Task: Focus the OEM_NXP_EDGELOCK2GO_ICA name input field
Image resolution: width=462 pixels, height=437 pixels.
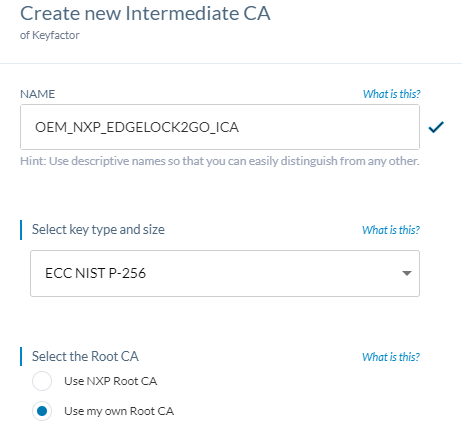Action: (x=220, y=127)
